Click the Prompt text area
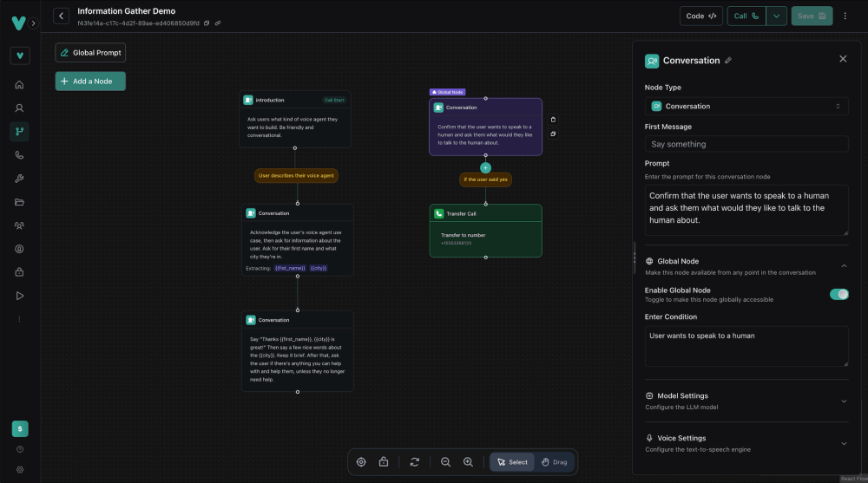 click(x=746, y=210)
